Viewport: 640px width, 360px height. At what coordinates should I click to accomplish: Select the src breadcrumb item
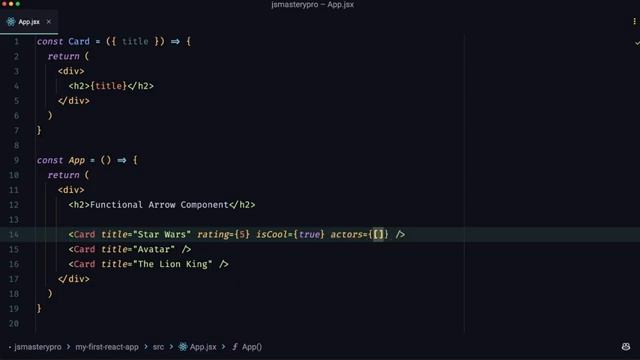pos(158,347)
